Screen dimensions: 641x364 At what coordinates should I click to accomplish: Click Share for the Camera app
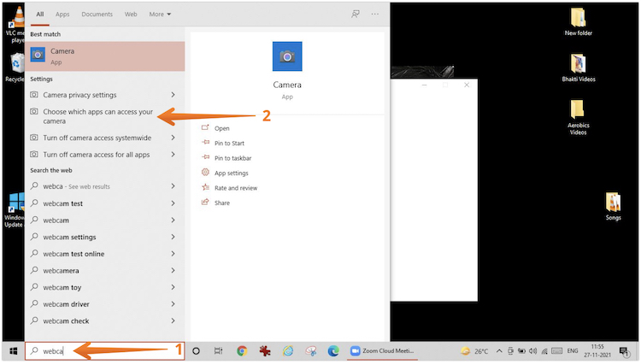[222, 203]
